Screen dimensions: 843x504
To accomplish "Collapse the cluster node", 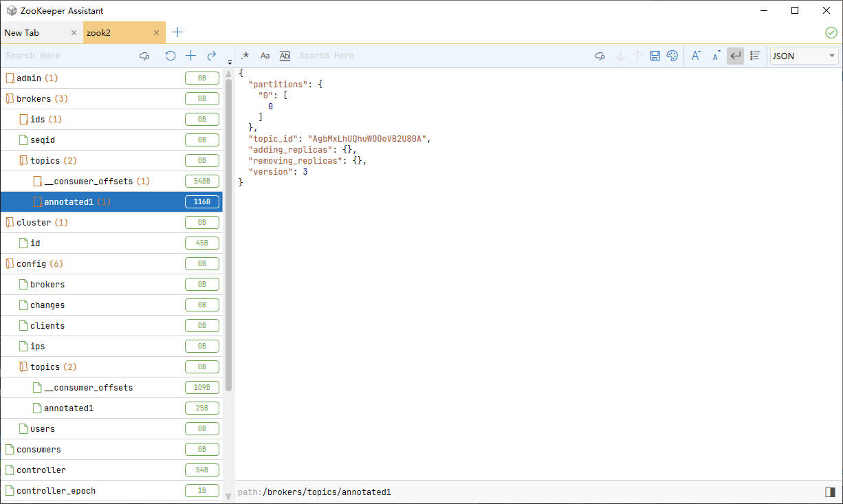I will (10, 223).
